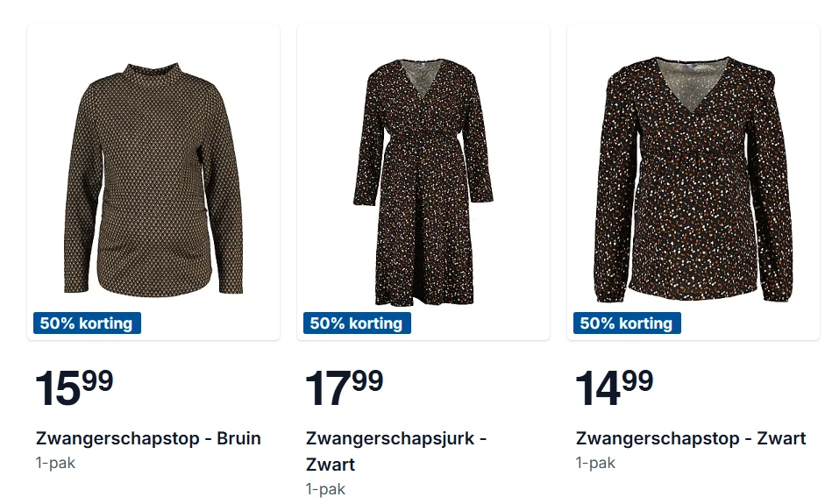Screen dimensions: 825x504
Task: Click the 1-pak label under Zwangerschapsjurk - Zwart
Action: 325,489
